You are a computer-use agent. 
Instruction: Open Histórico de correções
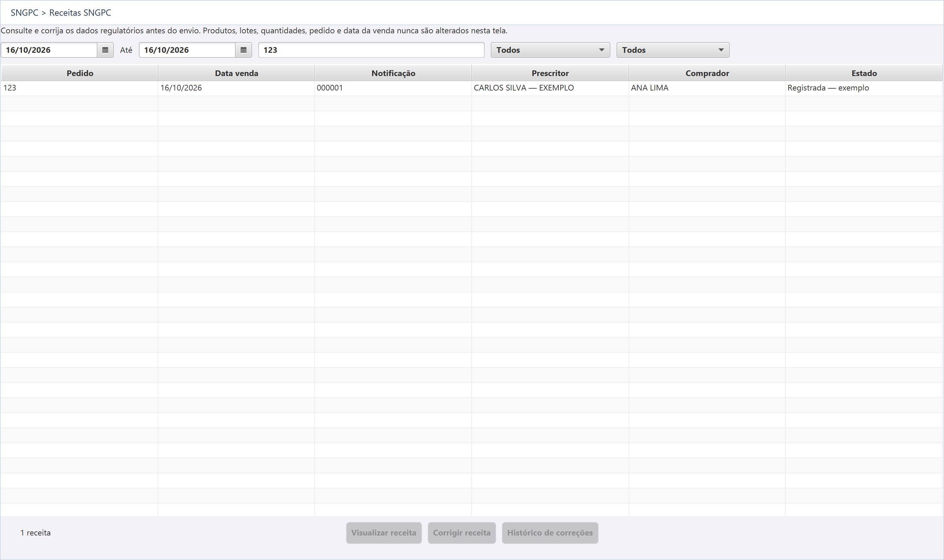[550, 533]
